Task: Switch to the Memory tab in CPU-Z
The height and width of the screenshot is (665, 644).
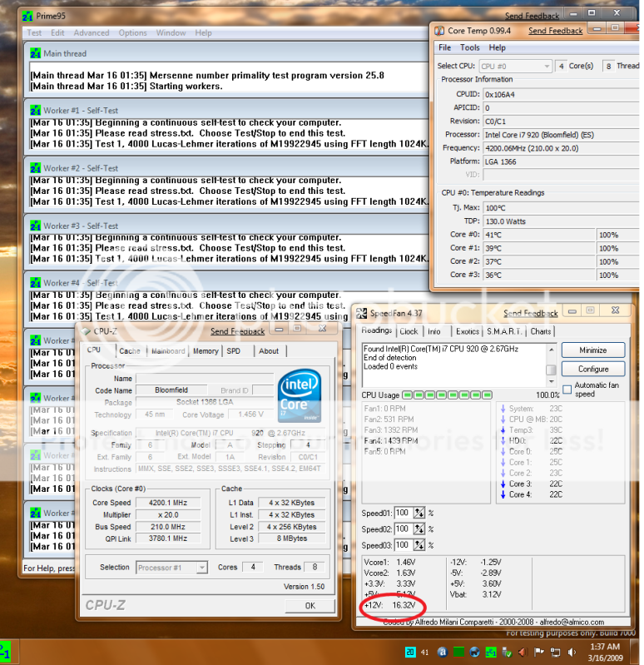Action: [x=206, y=351]
